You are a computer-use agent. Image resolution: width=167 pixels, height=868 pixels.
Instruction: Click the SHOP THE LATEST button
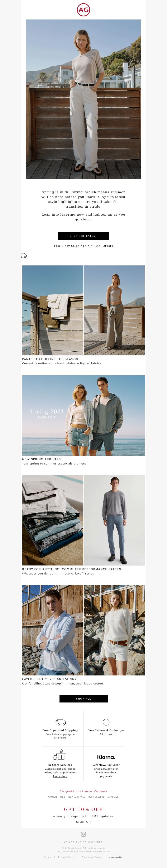[83, 236]
